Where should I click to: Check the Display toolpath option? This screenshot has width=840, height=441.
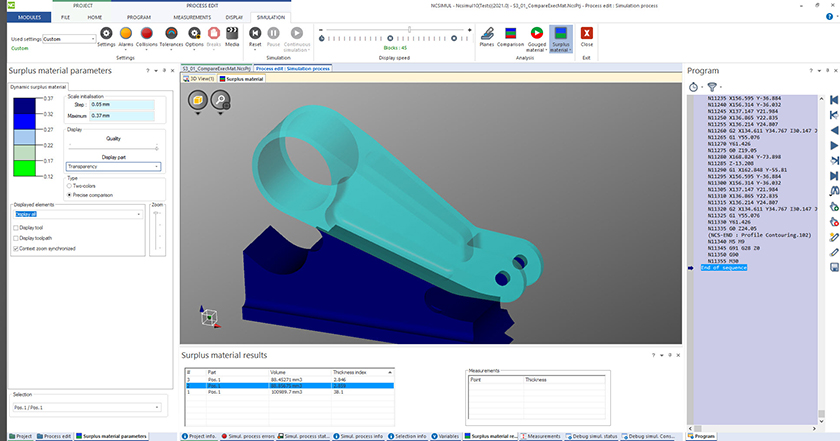point(15,238)
